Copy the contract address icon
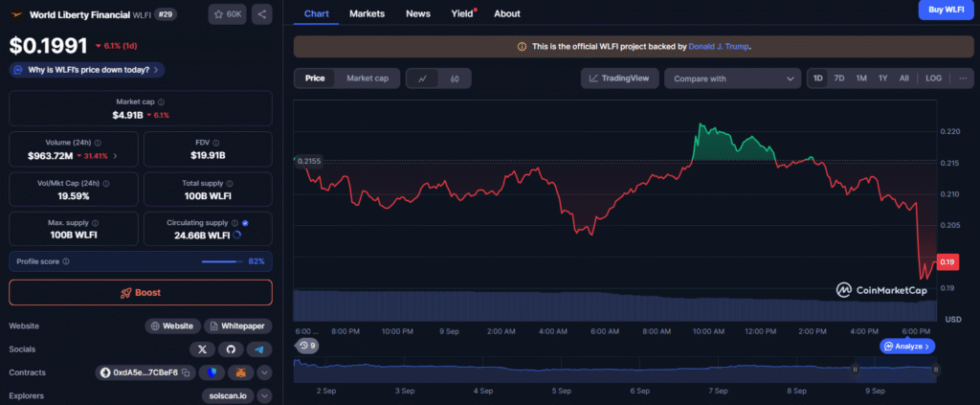 pos(186,372)
